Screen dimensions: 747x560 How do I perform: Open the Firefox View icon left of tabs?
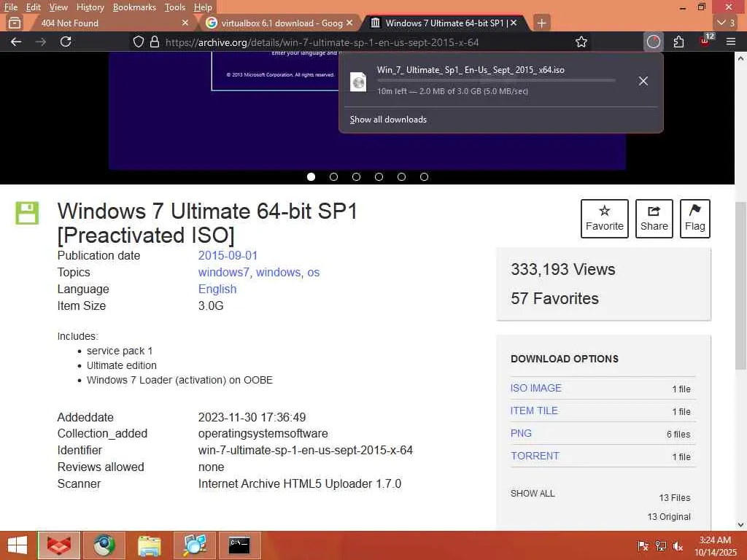point(15,23)
